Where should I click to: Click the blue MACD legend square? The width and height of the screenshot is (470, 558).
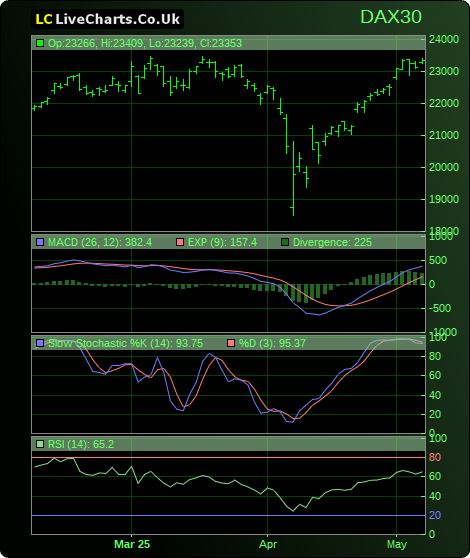(x=40, y=242)
